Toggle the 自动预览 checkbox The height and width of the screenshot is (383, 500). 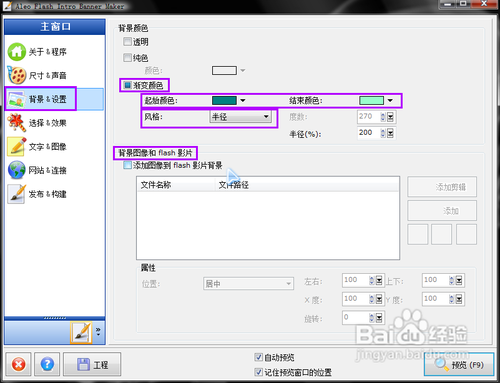pos(258,357)
